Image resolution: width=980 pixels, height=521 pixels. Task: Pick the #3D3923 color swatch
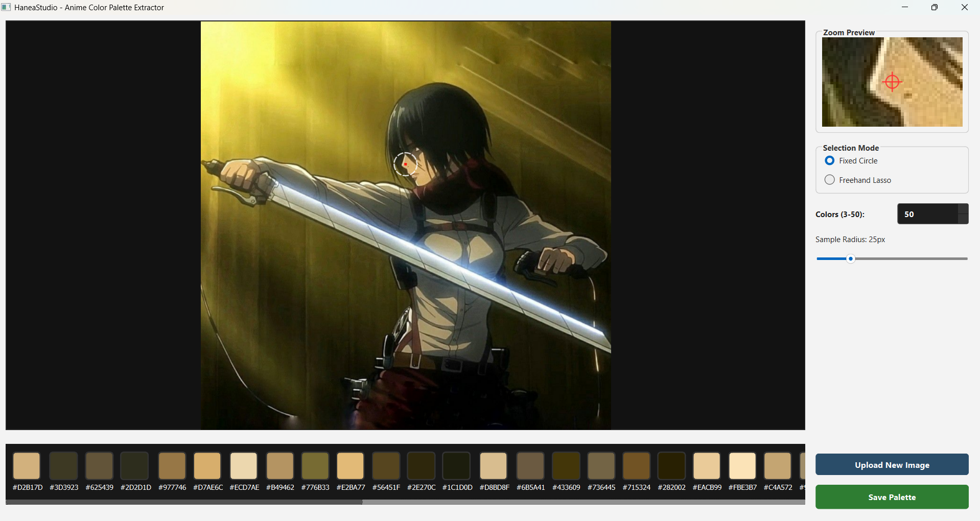click(x=63, y=465)
